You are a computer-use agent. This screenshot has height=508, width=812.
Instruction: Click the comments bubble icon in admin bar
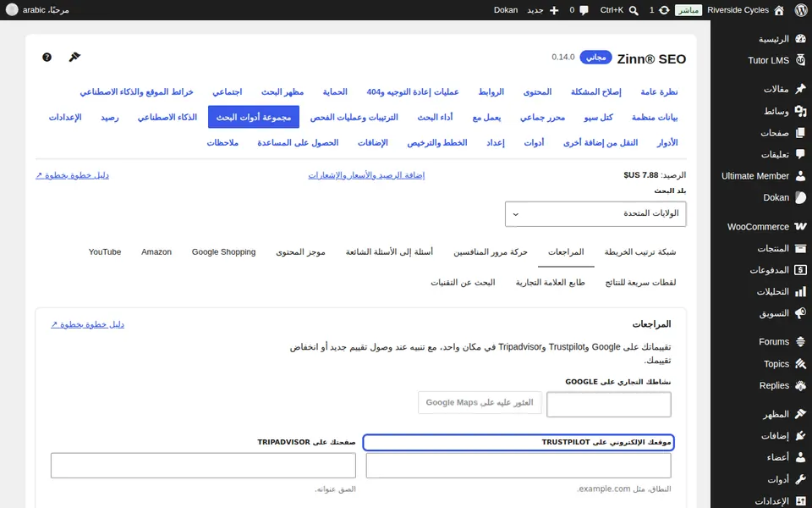click(x=584, y=10)
